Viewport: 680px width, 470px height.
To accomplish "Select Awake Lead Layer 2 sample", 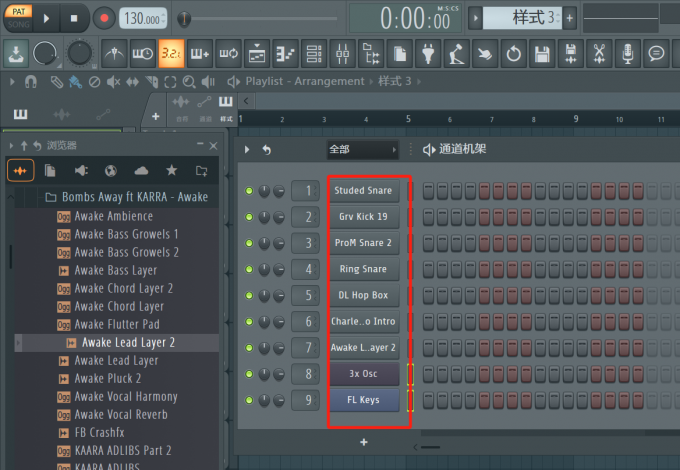I will pyautogui.click(x=128, y=343).
